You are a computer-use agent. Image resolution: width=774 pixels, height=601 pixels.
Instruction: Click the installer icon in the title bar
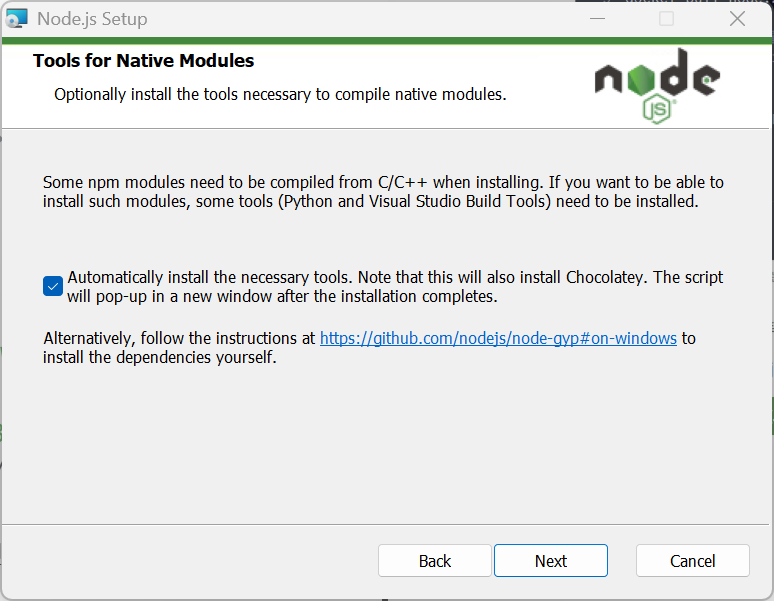click(16, 19)
